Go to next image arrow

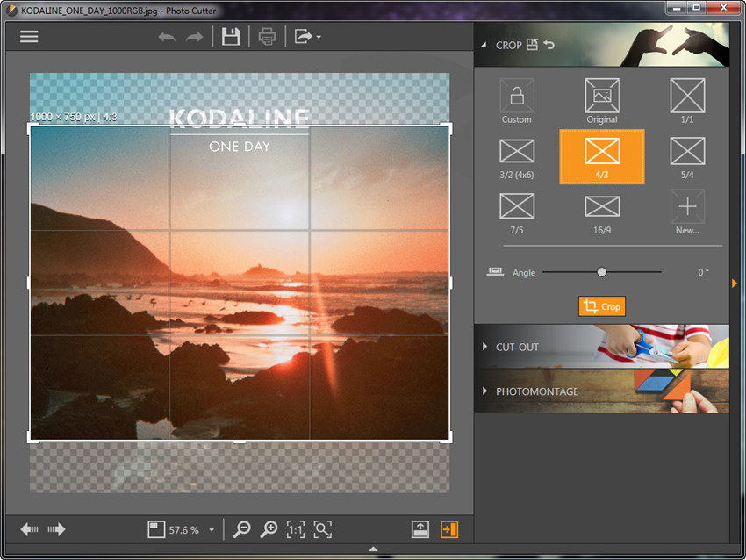[x=56, y=529]
